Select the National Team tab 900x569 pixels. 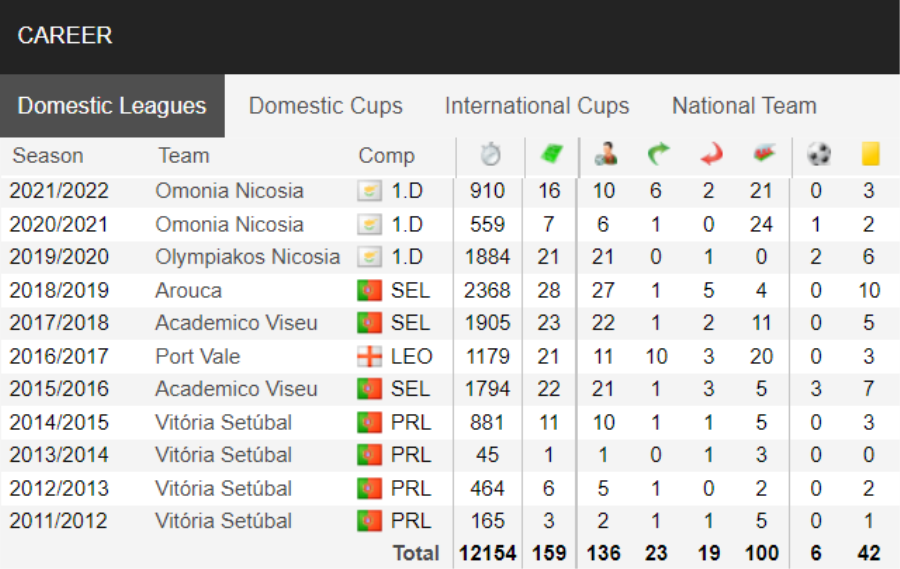coord(744,106)
